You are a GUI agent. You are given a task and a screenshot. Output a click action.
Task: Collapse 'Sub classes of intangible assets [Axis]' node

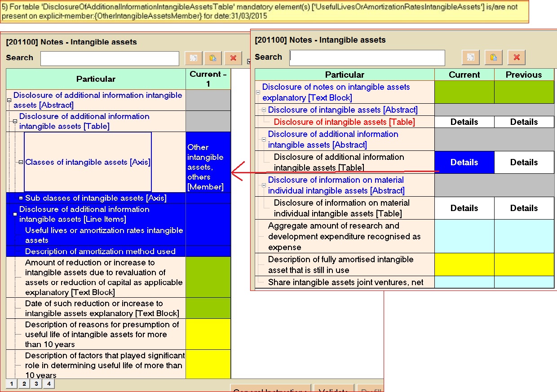coord(21,198)
